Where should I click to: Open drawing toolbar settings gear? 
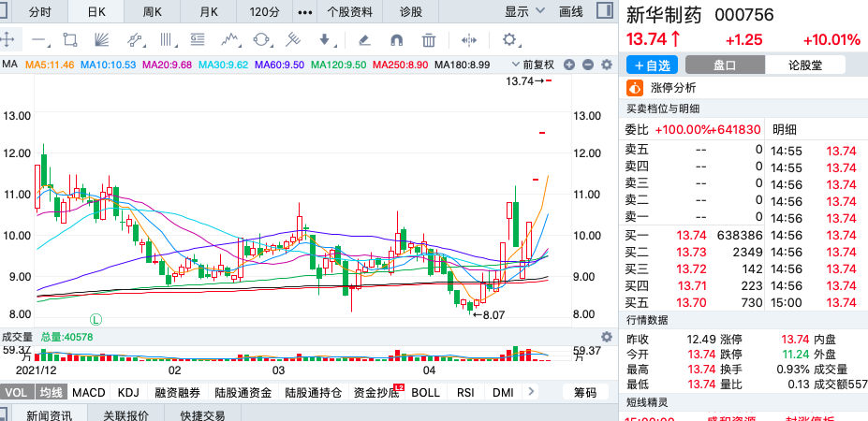pos(509,39)
